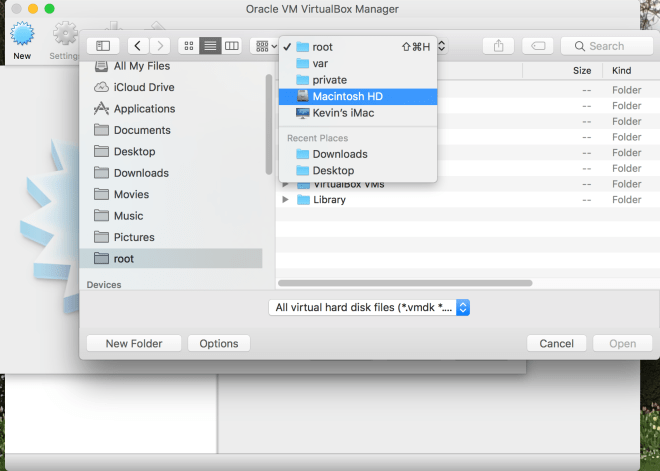Select Downloads folder in sidebar
This screenshot has width=660, height=471.
click(x=141, y=173)
